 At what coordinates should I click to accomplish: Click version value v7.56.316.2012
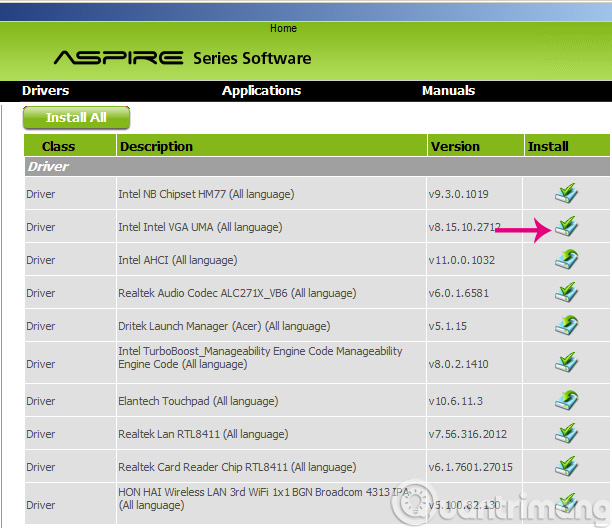468,434
